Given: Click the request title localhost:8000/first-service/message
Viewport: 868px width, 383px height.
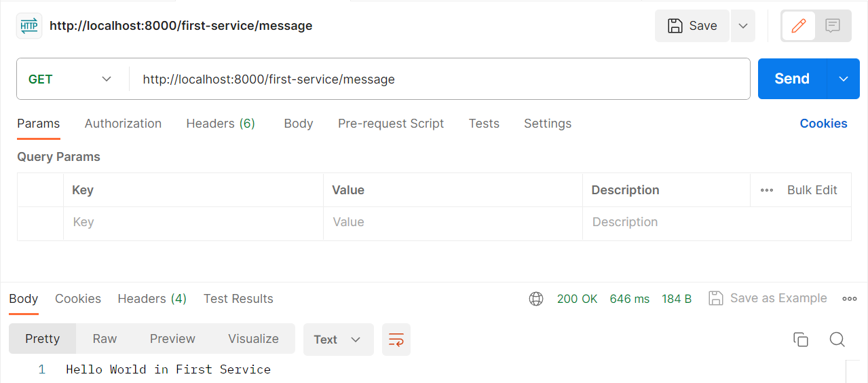Looking at the screenshot, I should [x=181, y=26].
